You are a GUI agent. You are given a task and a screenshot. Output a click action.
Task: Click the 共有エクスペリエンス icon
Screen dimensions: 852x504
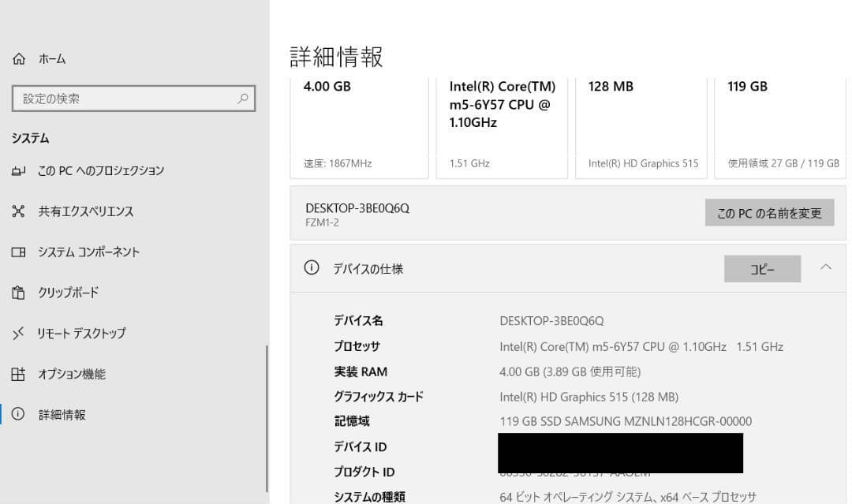18,211
